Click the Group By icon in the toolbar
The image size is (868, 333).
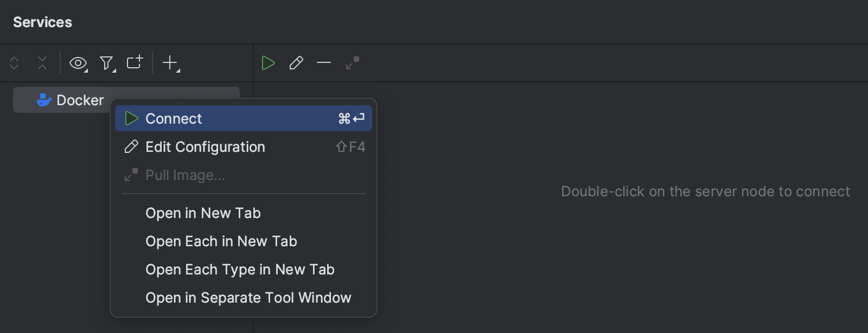pos(135,62)
